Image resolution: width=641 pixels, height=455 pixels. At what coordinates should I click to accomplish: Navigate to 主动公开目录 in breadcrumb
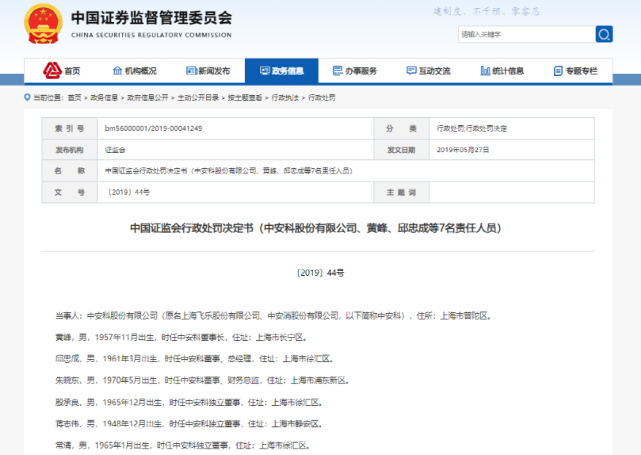click(197, 97)
